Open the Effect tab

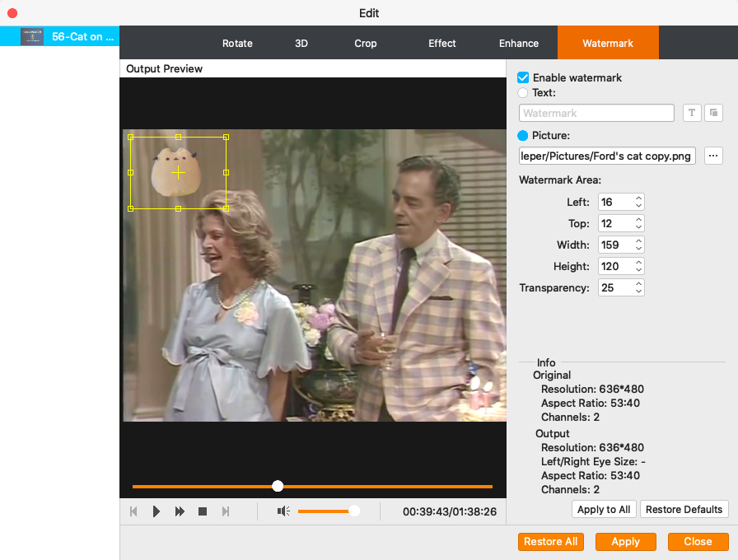tap(442, 44)
